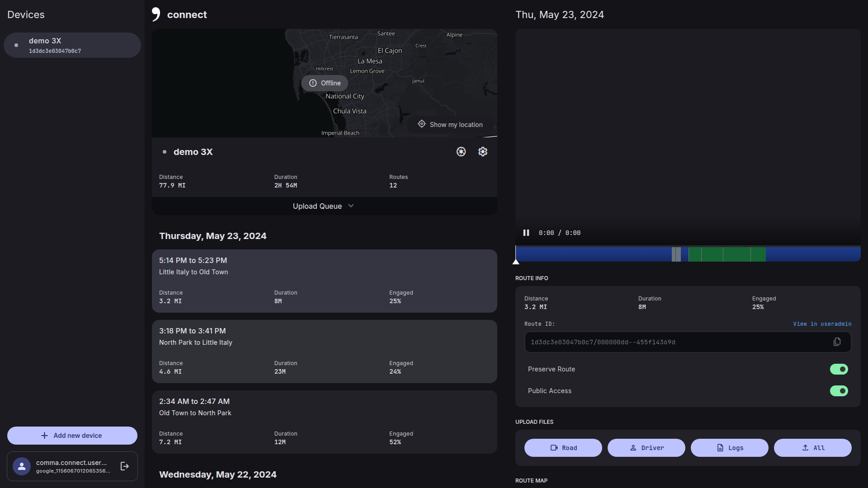Click Show my location on the map
This screenshot has height=488, width=868.
(x=450, y=125)
